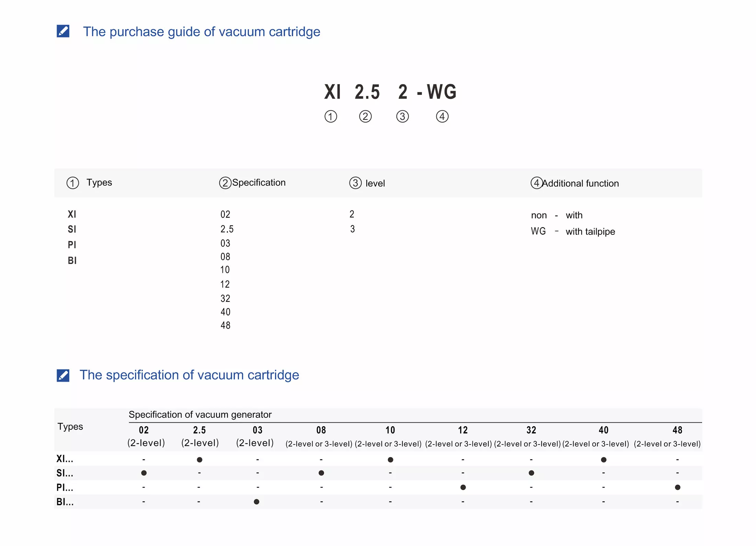
Task: Click the blue pencil icon beside purchase guide heading
Action: (63, 31)
